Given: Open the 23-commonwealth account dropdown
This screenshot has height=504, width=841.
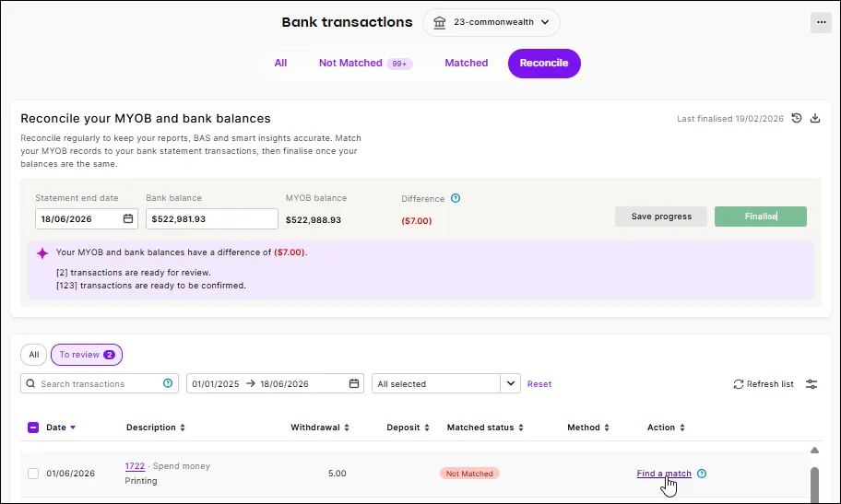Looking at the screenshot, I should click(492, 22).
